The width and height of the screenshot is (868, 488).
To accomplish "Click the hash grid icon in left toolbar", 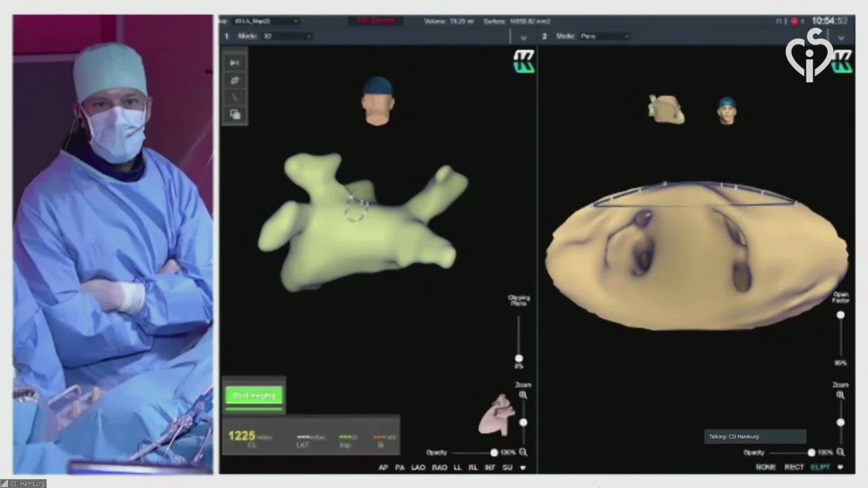I will [x=234, y=80].
